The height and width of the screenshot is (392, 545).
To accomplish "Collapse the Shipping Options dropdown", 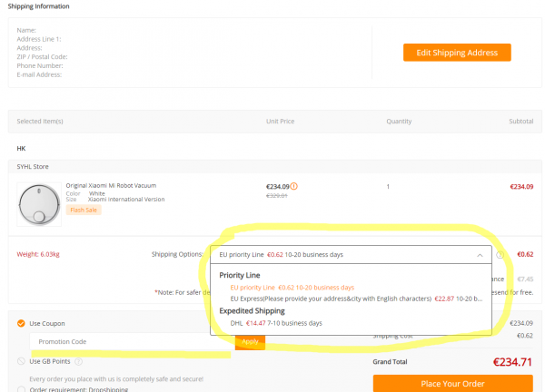I will point(350,254).
